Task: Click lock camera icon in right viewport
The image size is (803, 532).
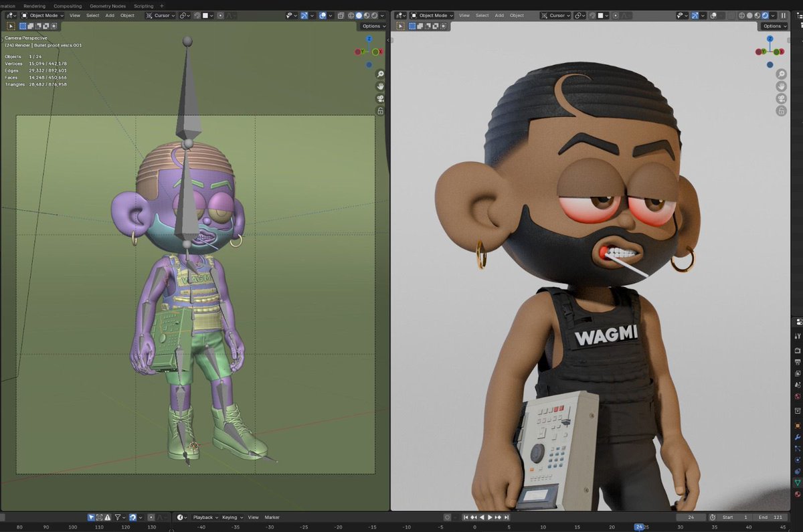Action: pyautogui.click(x=781, y=111)
